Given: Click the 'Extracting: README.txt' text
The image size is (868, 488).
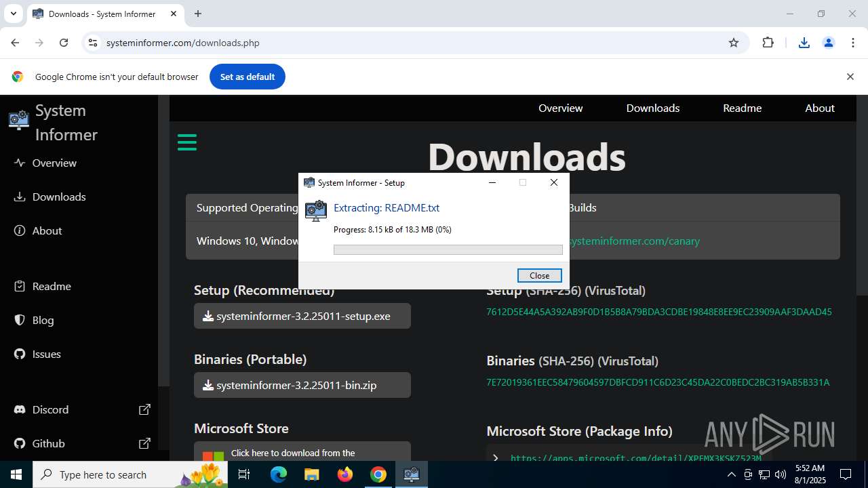Looking at the screenshot, I should (x=387, y=208).
